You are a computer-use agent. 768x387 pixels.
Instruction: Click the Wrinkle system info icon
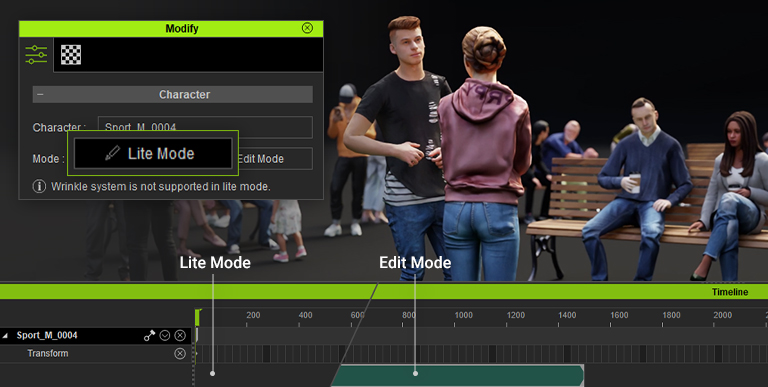coord(39,187)
